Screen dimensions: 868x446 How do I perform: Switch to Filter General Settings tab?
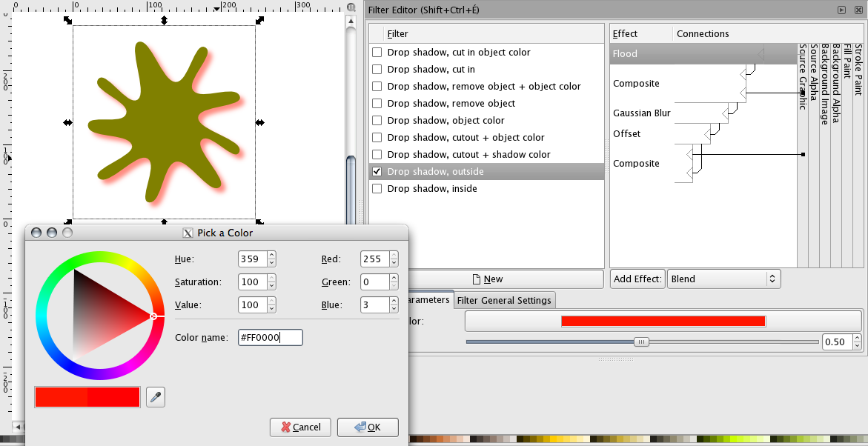click(x=504, y=300)
